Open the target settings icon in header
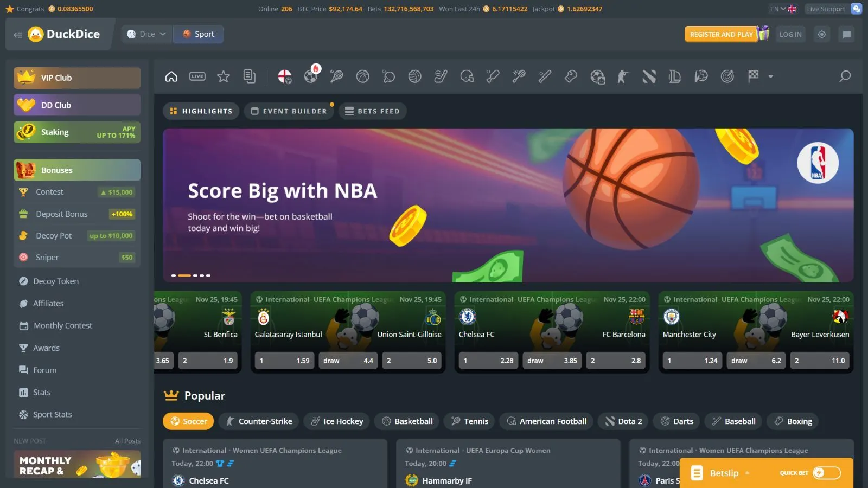868x488 pixels. pos(822,34)
